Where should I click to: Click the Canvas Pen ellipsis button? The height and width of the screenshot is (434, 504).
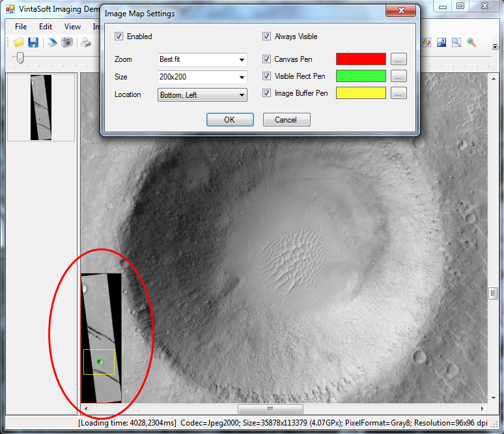399,59
